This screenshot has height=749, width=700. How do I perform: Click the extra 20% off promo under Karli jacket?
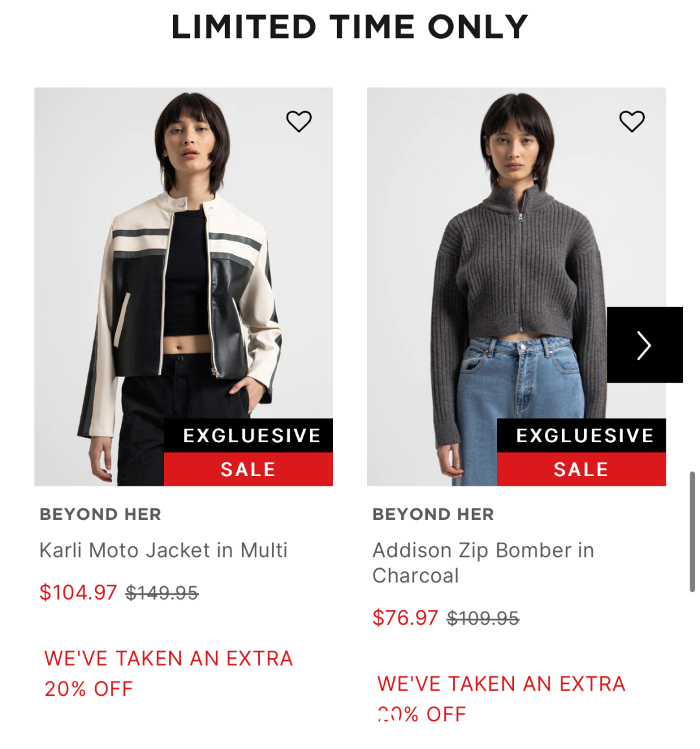click(x=168, y=674)
